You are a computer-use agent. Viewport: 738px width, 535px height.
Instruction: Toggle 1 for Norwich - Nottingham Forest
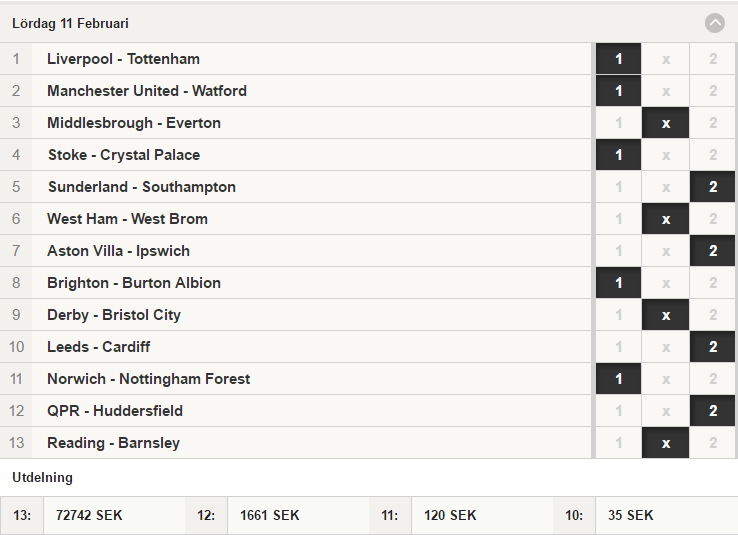[x=618, y=379]
